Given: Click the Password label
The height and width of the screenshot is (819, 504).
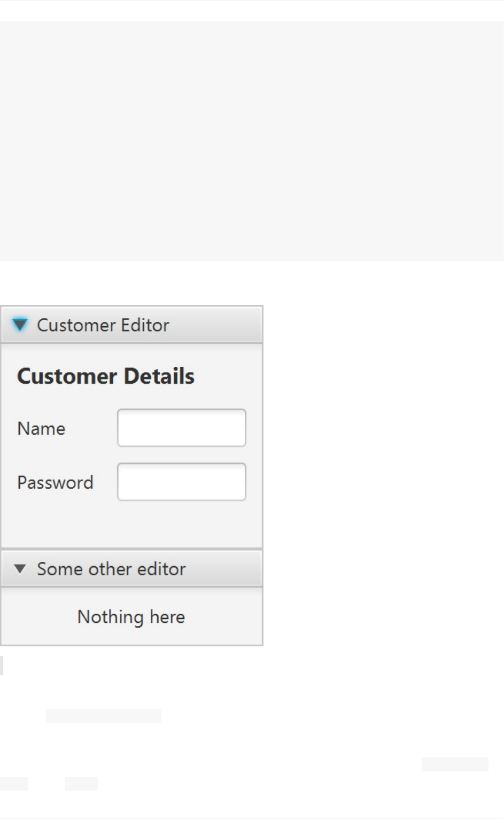Looking at the screenshot, I should [55, 482].
